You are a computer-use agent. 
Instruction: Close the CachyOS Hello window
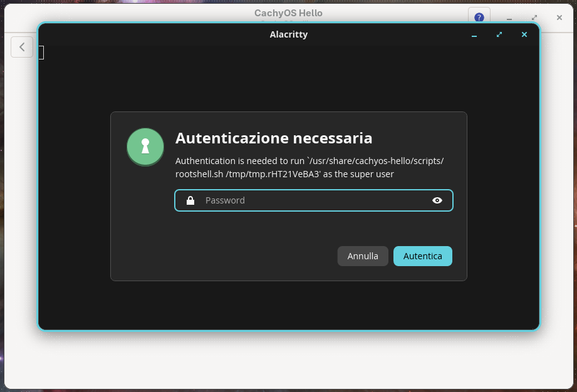[x=559, y=18]
